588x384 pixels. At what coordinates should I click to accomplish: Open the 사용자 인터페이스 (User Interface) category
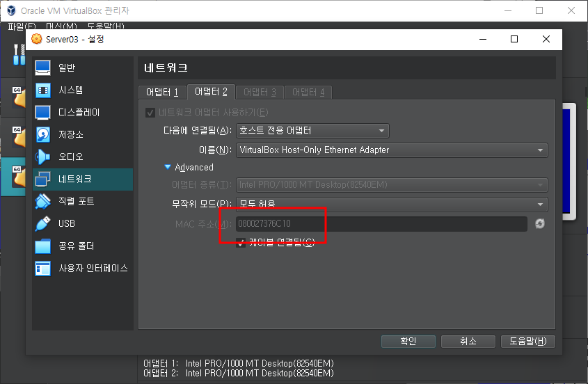[83, 268]
